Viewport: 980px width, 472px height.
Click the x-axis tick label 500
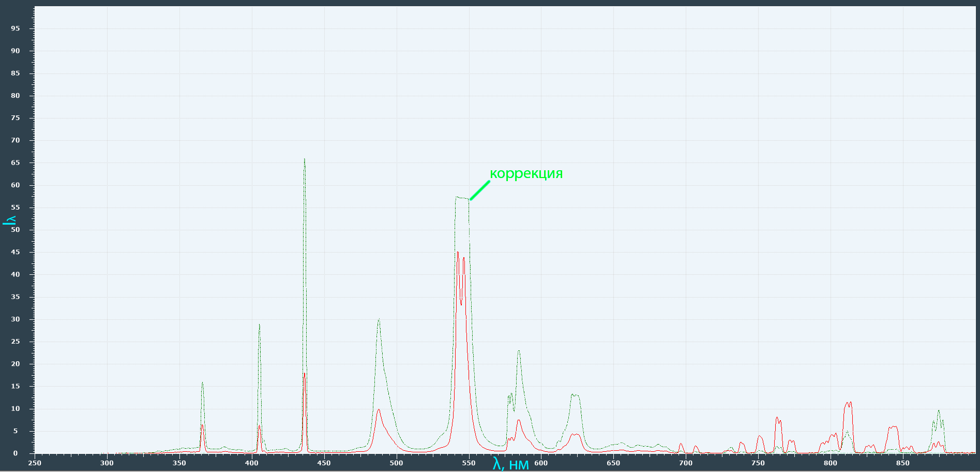coord(396,463)
